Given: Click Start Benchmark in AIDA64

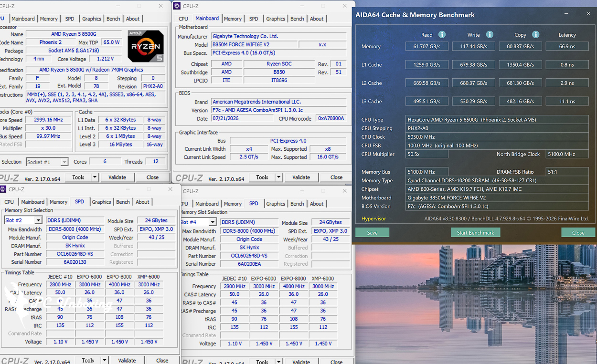Looking at the screenshot, I should click(x=475, y=232).
